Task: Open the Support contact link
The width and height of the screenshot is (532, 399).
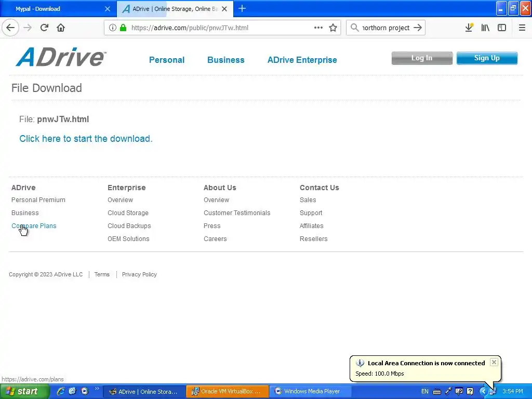Action: click(x=311, y=212)
